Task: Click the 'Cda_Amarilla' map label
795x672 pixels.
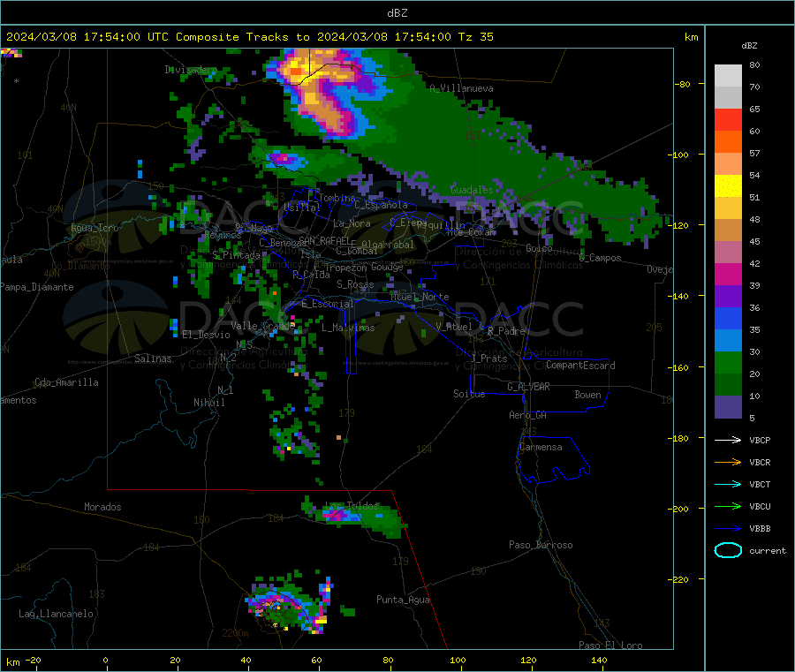Action: [66, 382]
